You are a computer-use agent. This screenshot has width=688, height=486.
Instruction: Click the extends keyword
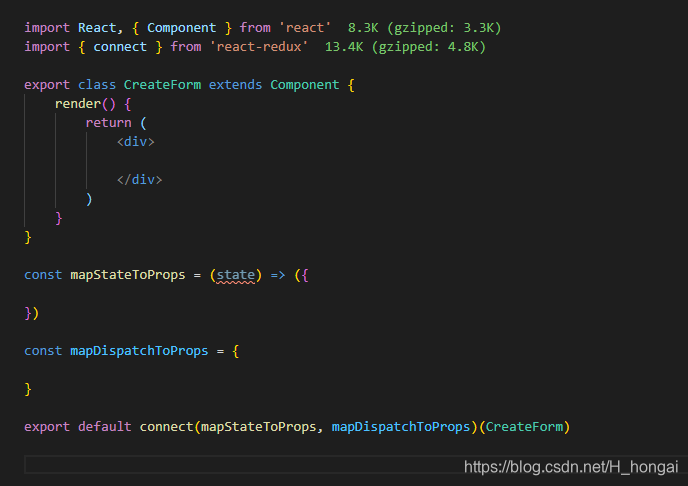pyautogui.click(x=235, y=84)
